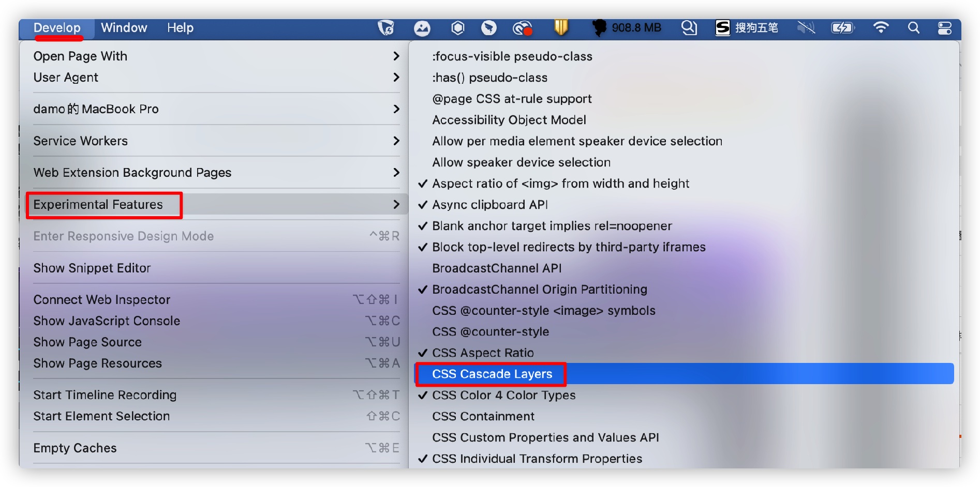The height and width of the screenshot is (487, 980).
Task: Click the muted sound icon
Action: click(806, 28)
